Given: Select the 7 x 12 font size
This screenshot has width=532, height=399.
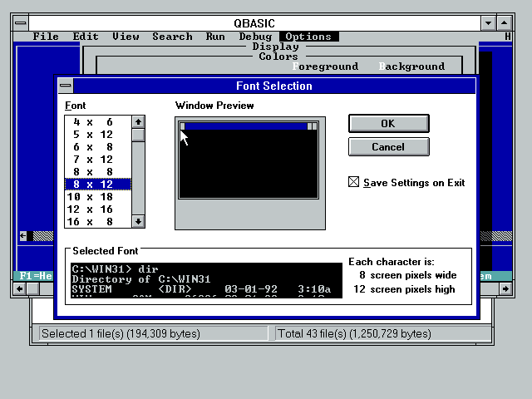Looking at the screenshot, I should pyautogui.click(x=98, y=160).
